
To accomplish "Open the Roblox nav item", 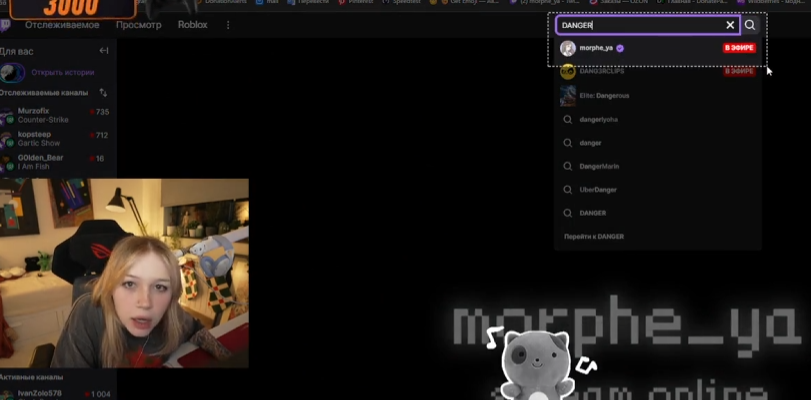I will tap(192, 25).
